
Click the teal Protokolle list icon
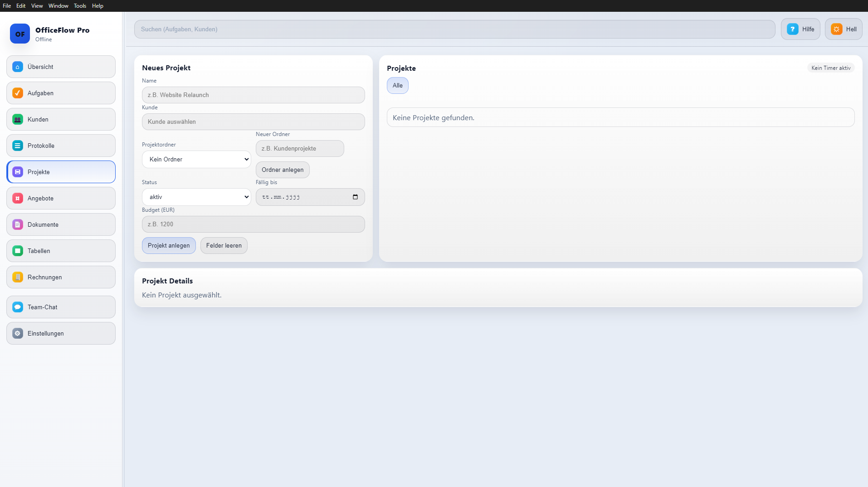(18, 146)
